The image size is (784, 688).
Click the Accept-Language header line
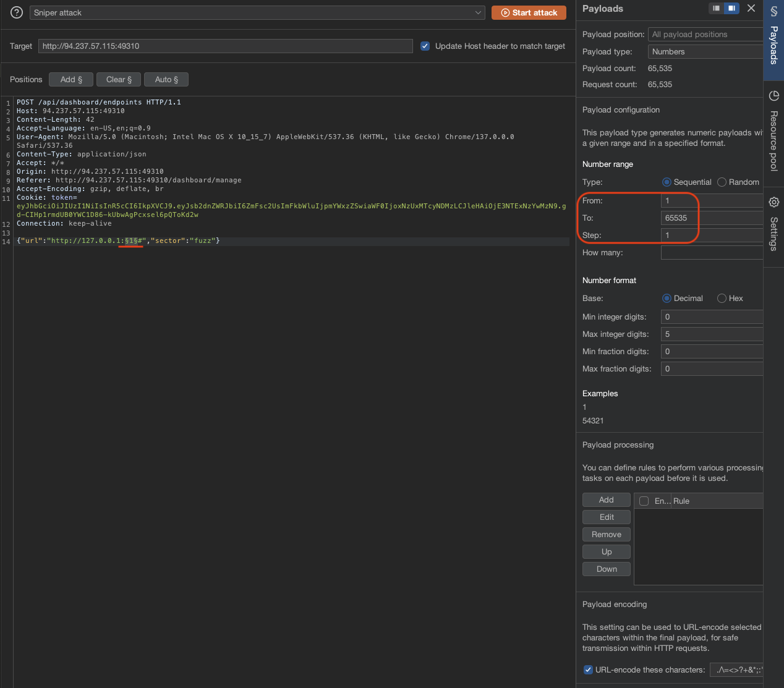(83, 129)
